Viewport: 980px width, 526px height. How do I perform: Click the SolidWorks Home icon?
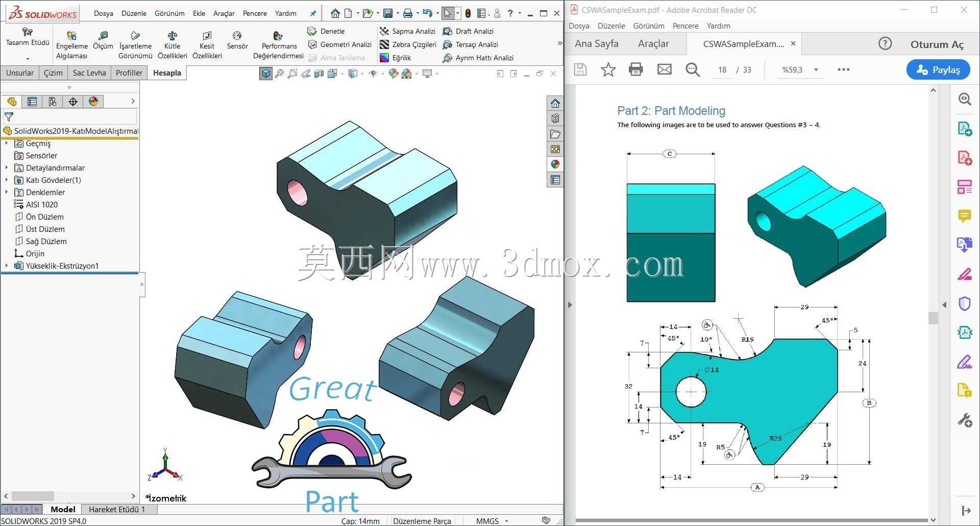click(335, 13)
